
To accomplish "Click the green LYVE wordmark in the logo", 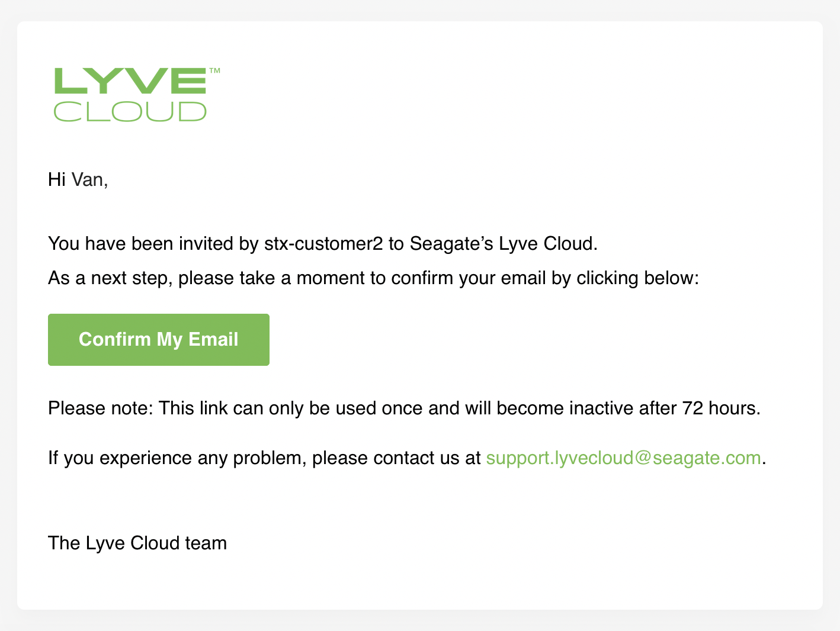I will pyautogui.click(x=130, y=81).
